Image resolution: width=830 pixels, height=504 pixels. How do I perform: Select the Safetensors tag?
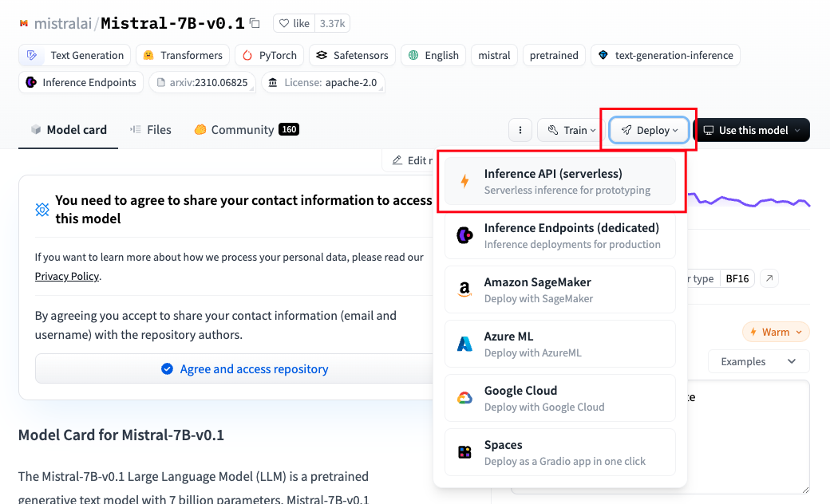coord(352,55)
